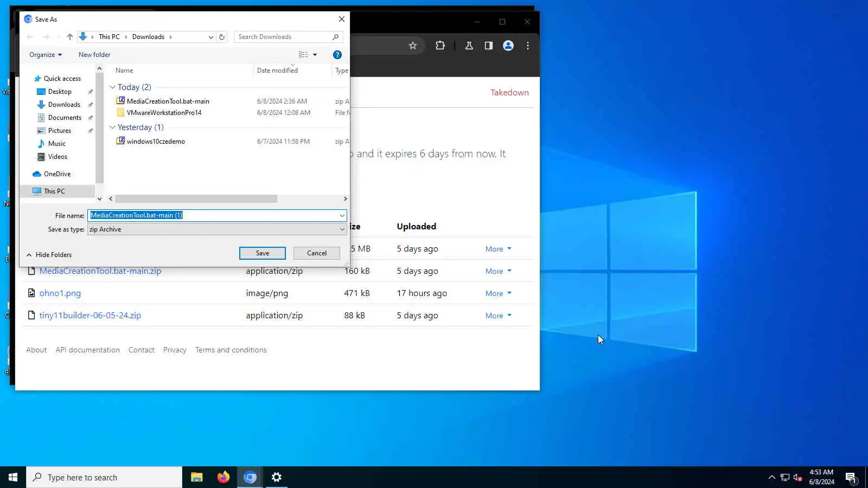Show hidden system tray icons

[x=771, y=478]
